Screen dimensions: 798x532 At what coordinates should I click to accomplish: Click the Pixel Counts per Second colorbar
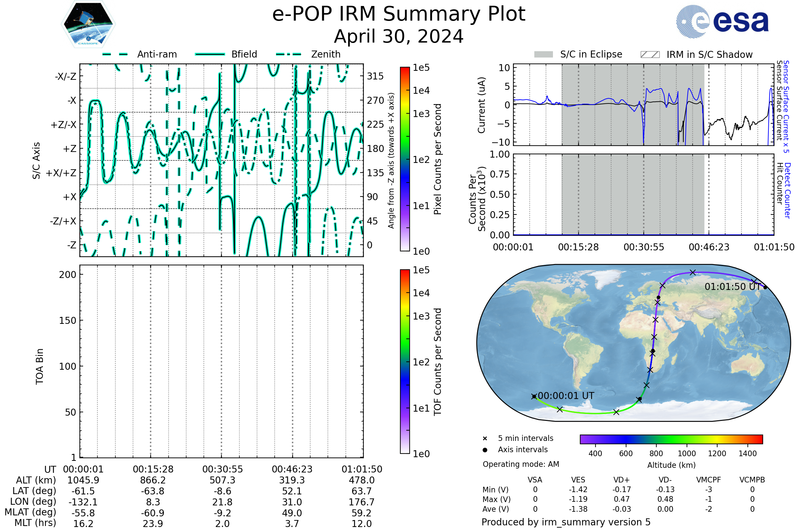(405, 159)
